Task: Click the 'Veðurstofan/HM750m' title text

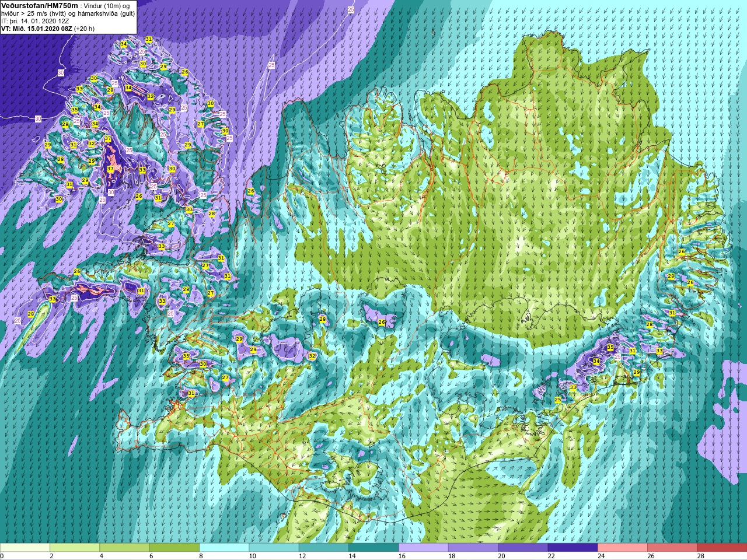Action: (39, 5)
